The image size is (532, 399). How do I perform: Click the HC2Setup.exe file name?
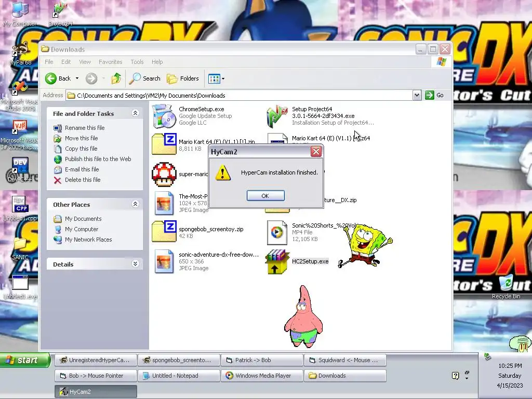(x=310, y=261)
